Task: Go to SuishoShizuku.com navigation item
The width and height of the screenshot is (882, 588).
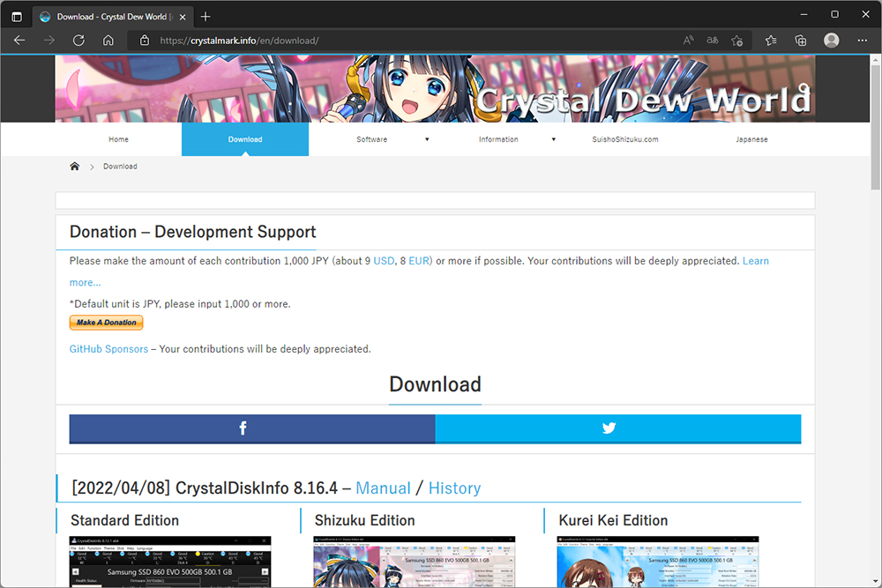Action: tap(625, 139)
